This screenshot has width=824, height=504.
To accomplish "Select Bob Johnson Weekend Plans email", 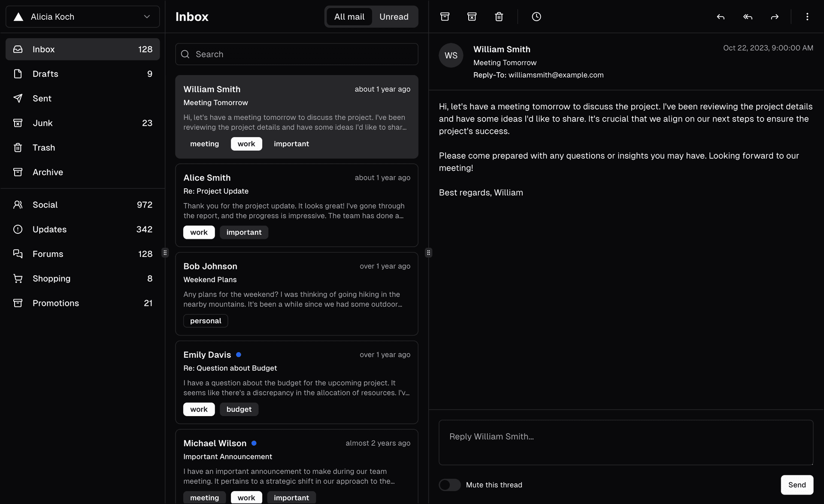I will (x=297, y=293).
